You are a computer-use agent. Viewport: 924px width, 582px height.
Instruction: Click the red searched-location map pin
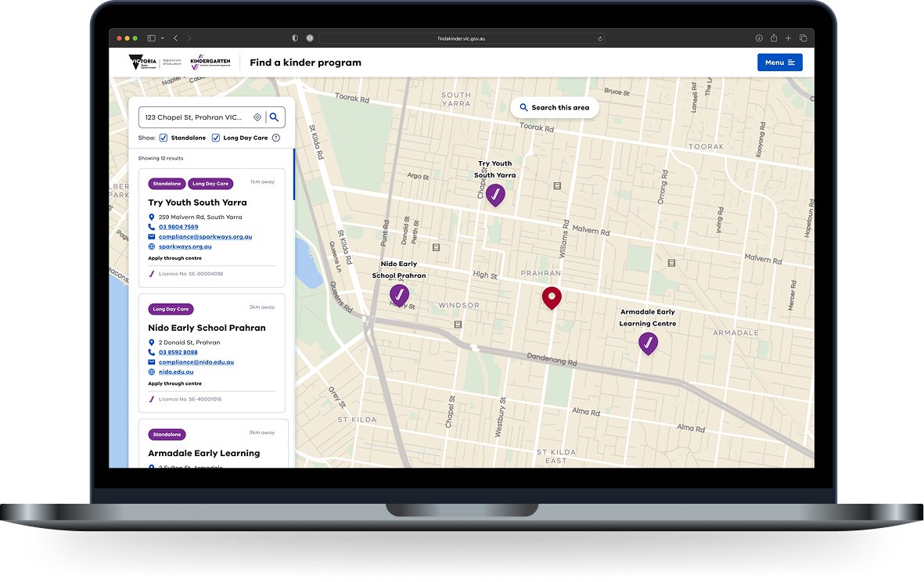coord(552,298)
